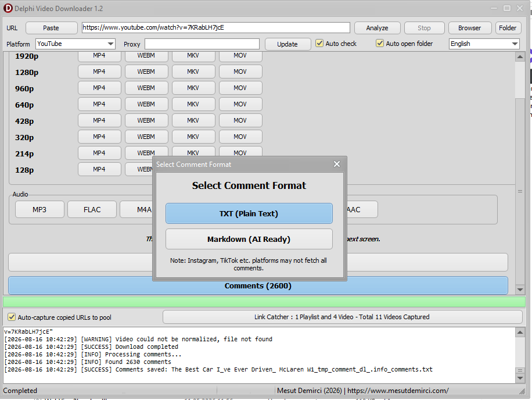Download 428p as MP4
Screen dimensions: 532x400
pos(99,120)
